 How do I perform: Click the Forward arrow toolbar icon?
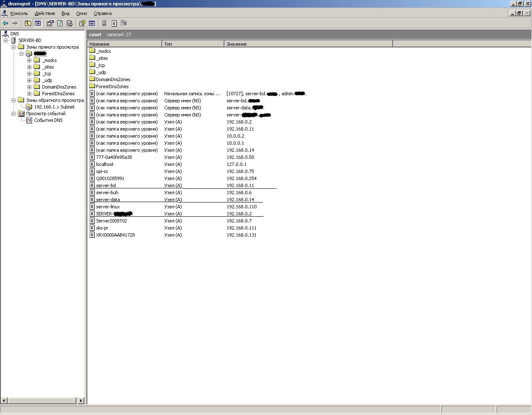coord(15,23)
